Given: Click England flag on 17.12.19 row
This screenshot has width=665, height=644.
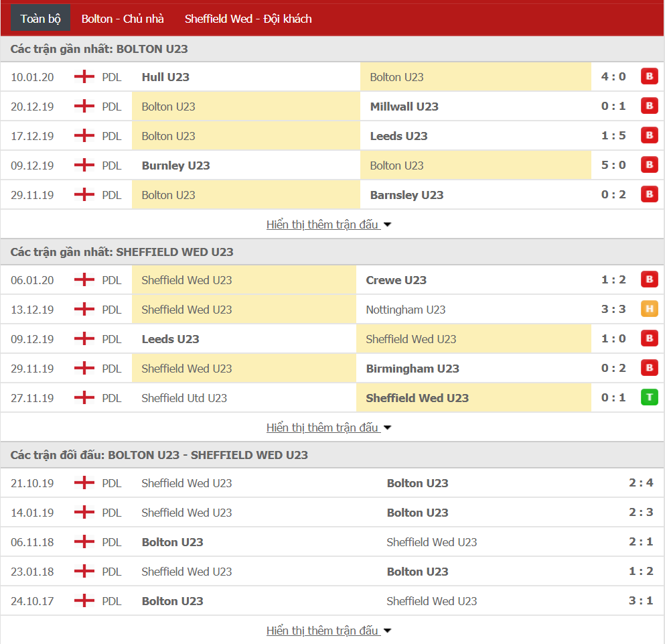Looking at the screenshot, I should (84, 135).
